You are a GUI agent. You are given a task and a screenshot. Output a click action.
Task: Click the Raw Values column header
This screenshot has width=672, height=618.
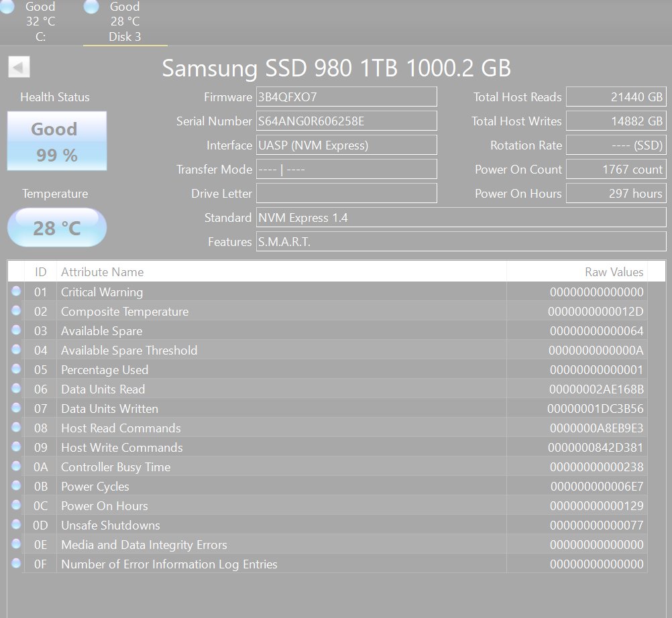click(x=577, y=272)
